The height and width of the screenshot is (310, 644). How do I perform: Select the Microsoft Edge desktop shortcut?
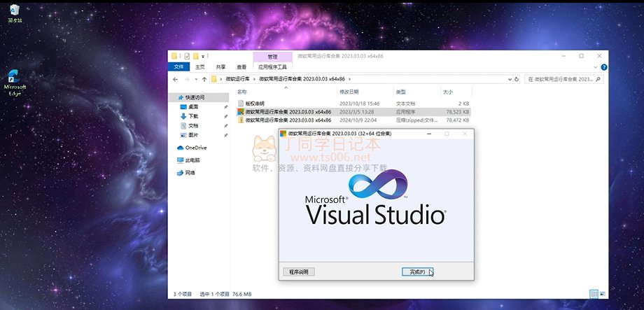[15, 83]
